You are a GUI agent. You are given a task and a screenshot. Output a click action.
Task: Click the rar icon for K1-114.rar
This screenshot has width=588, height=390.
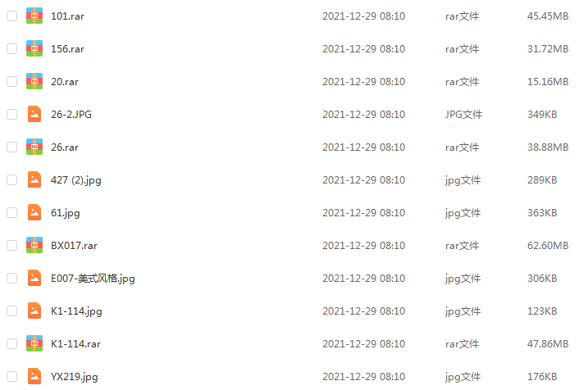[x=34, y=343]
